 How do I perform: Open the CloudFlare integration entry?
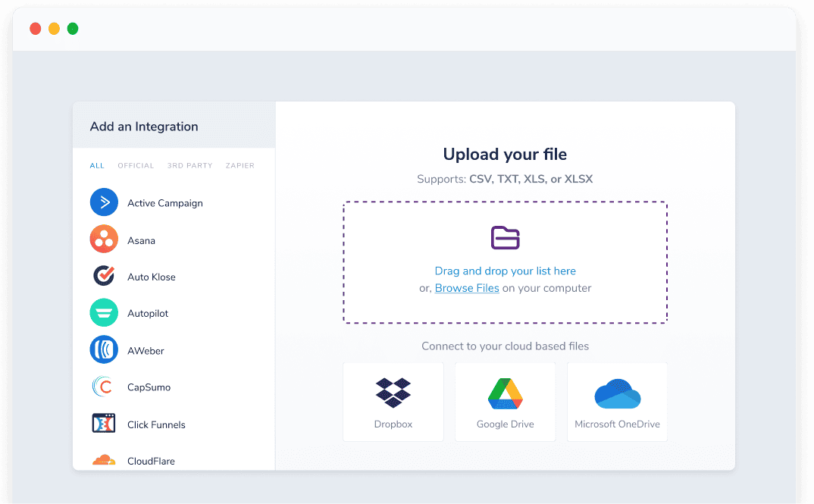point(151,461)
